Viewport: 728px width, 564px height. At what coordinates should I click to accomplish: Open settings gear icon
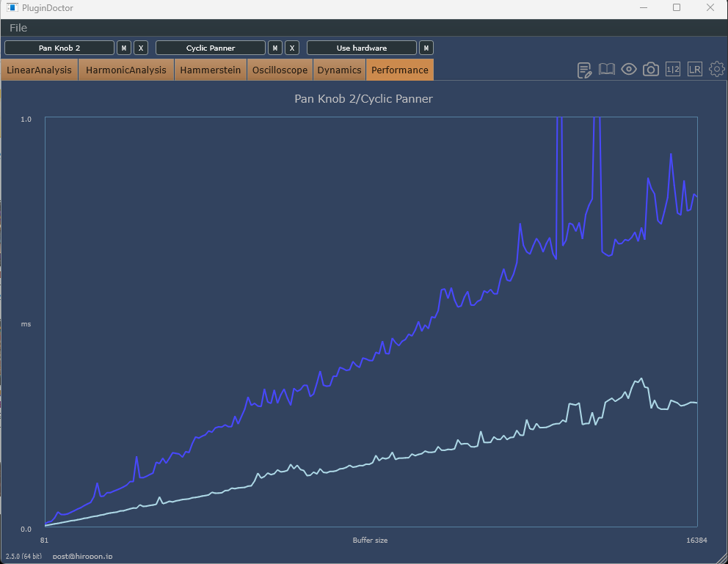tap(717, 70)
